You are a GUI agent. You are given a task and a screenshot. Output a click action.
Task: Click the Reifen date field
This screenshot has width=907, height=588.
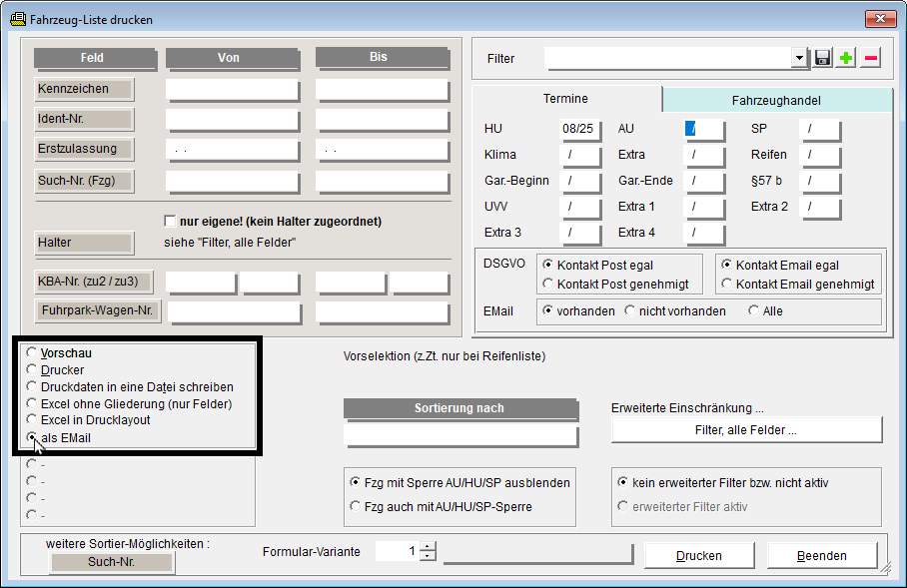click(x=820, y=155)
